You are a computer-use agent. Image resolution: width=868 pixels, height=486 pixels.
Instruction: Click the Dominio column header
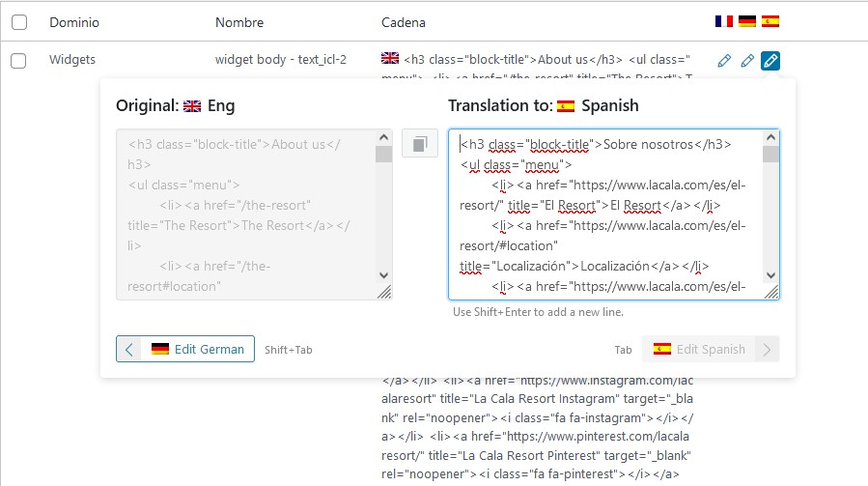click(74, 23)
